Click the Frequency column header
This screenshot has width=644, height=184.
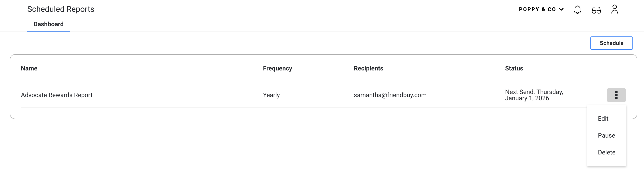click(277, 68)
